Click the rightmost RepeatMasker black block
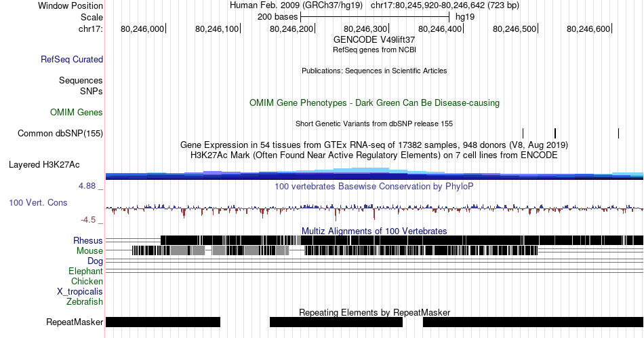The width and height of the screenshot is (644, 338). (x=533, y=322)
